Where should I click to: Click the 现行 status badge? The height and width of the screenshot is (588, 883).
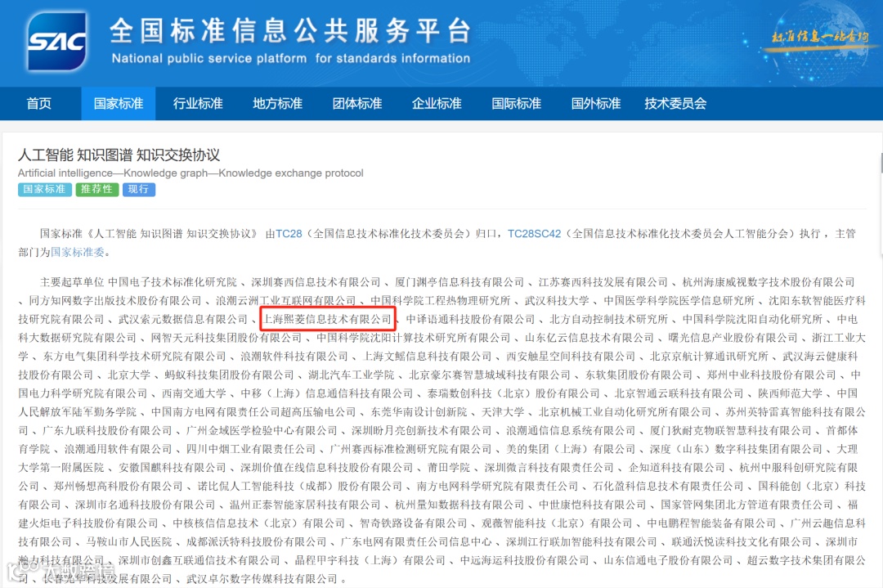coord(138,189)
